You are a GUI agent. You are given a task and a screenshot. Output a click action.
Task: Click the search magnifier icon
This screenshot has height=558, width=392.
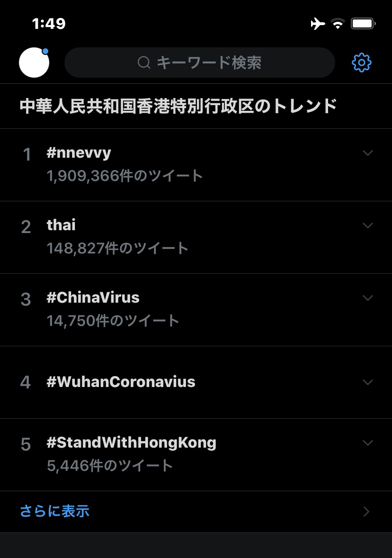pos(144,63)
